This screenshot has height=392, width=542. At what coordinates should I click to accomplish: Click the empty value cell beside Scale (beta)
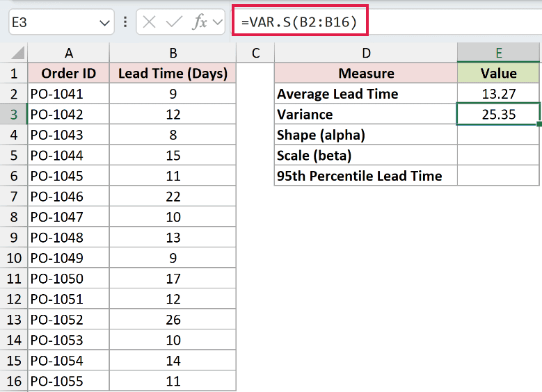498,156
